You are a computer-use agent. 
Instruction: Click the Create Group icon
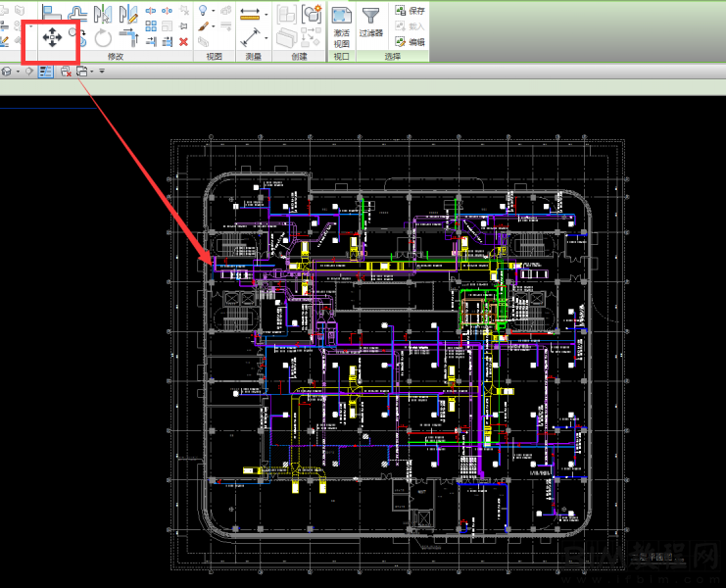tap(313, 15)
